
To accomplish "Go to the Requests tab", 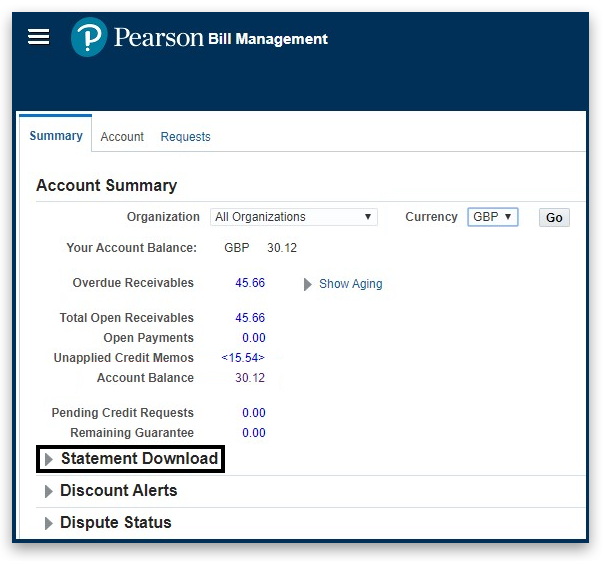I will (x=185, y=137).
